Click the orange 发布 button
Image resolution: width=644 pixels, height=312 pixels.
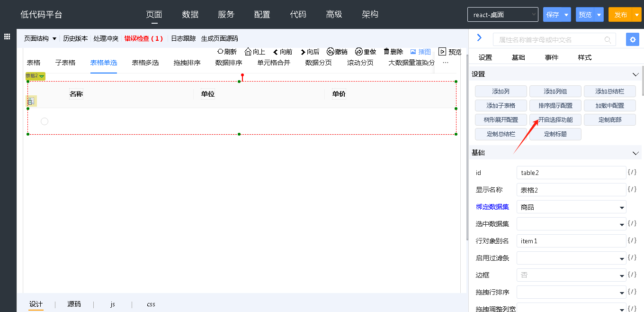tap(621, 15)
